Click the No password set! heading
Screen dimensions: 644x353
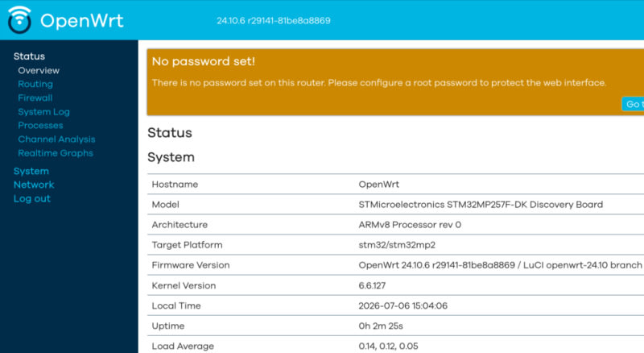click(x=204, y=61)
